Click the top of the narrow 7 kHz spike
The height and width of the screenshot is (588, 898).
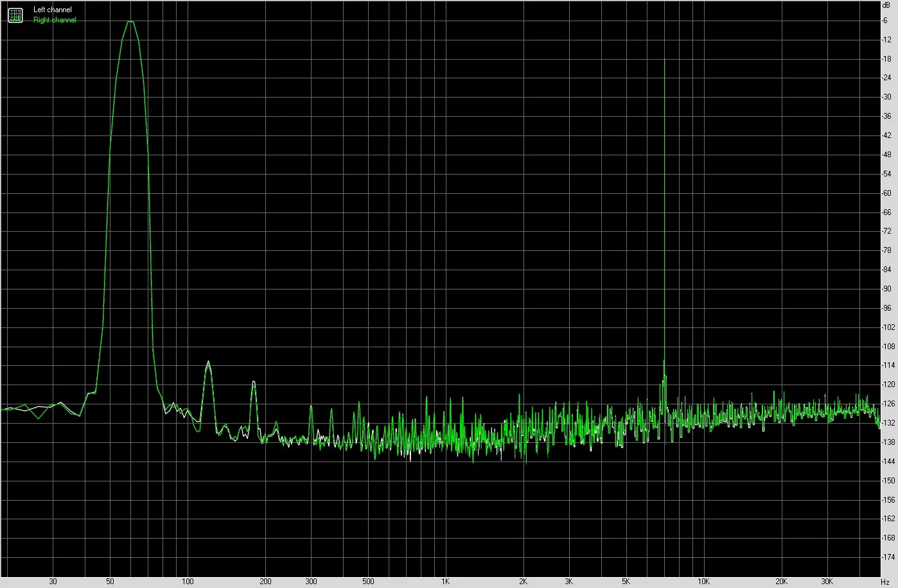664,60
